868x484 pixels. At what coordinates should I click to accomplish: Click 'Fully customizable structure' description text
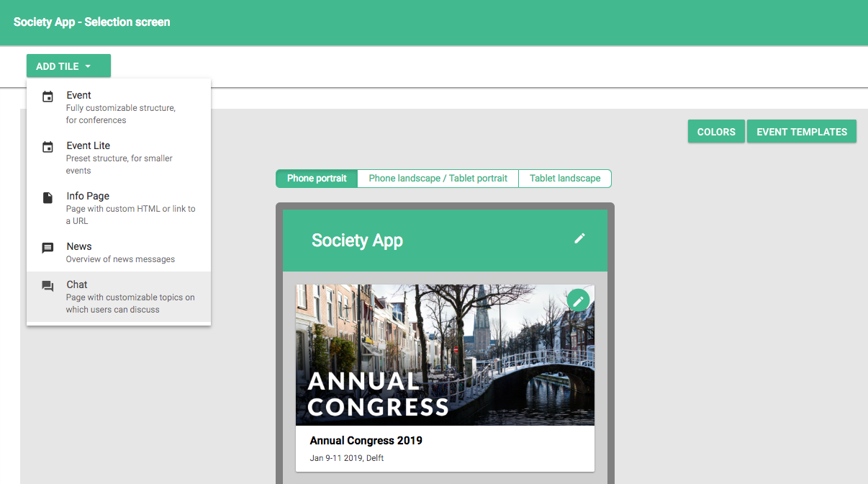click(x=121, y=114)
